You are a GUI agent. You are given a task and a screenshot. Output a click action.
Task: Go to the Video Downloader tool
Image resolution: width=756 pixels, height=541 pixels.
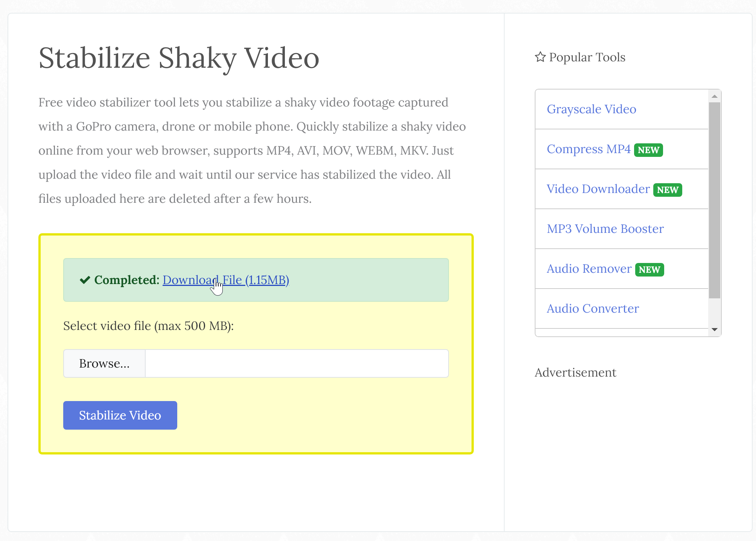point(598,189)
